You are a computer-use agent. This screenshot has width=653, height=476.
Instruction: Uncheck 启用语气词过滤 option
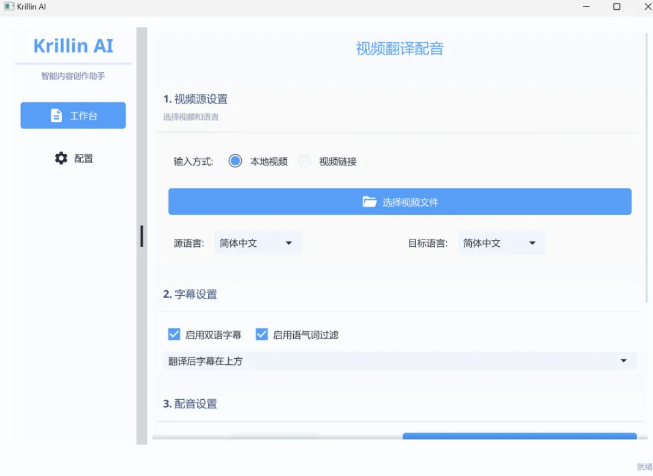262,335
